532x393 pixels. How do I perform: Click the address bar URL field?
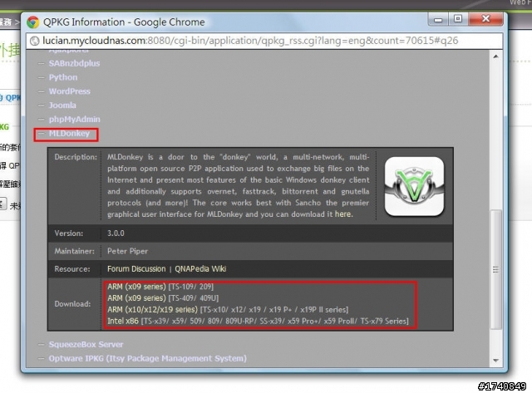coord(264,41)
